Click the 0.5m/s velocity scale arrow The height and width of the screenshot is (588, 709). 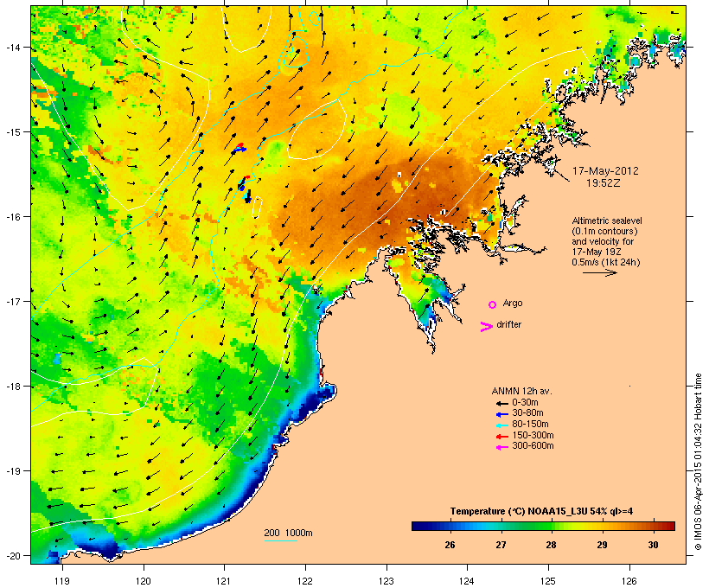click(599, 272)
